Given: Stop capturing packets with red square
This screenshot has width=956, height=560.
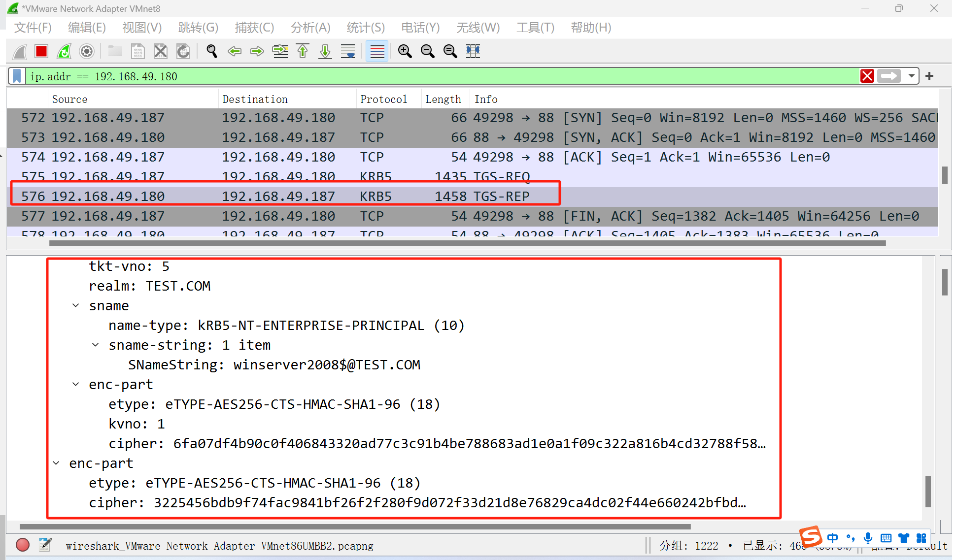Looking at the screenshot, I should click(41, 51).
